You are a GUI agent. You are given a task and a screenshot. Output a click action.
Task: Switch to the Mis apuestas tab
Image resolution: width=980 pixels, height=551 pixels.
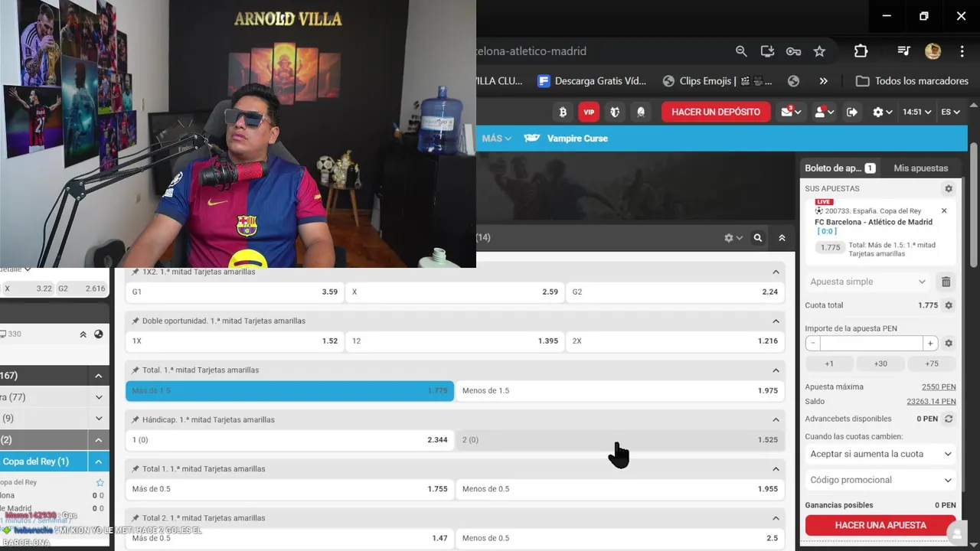(x=920, y=168)
